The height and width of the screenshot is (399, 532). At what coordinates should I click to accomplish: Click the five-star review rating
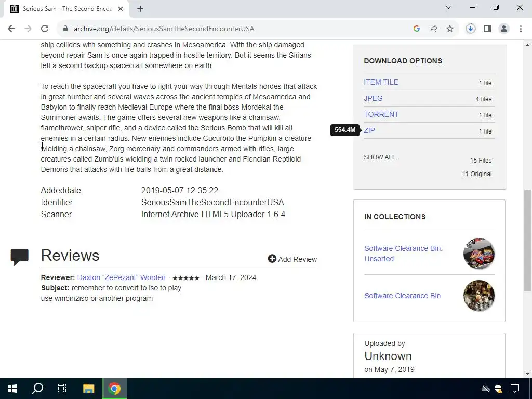(185, 278)
